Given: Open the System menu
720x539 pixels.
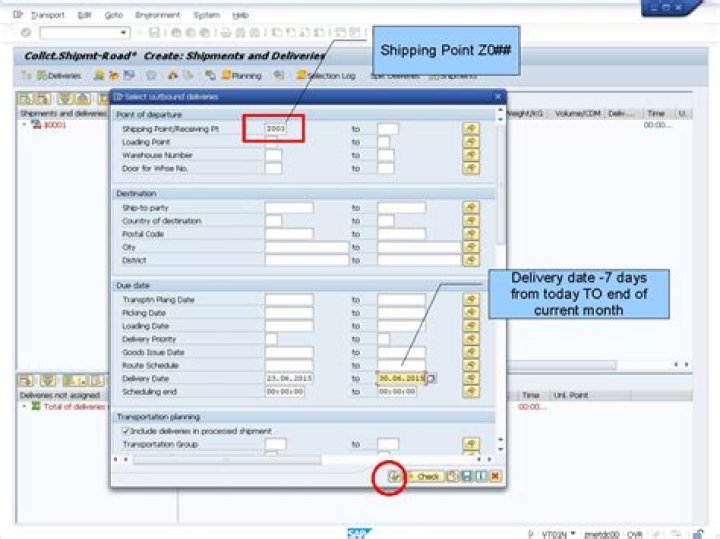Looking at the screenshot, I should (x=207, y=15).
